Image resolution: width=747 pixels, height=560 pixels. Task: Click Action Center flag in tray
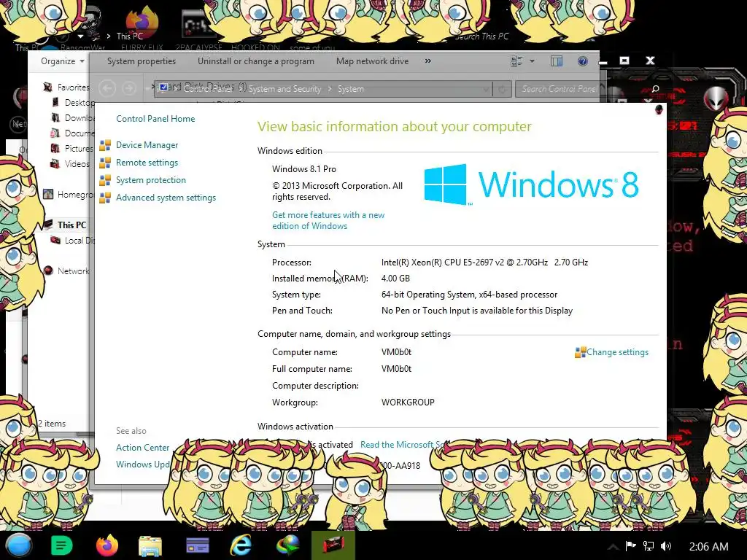(x=631, y=546)
